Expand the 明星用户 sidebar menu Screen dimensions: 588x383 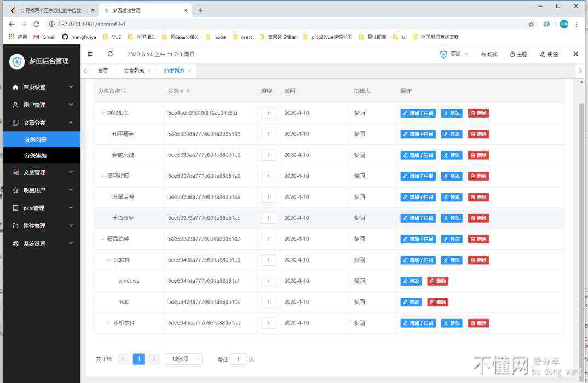pos(42,190)
